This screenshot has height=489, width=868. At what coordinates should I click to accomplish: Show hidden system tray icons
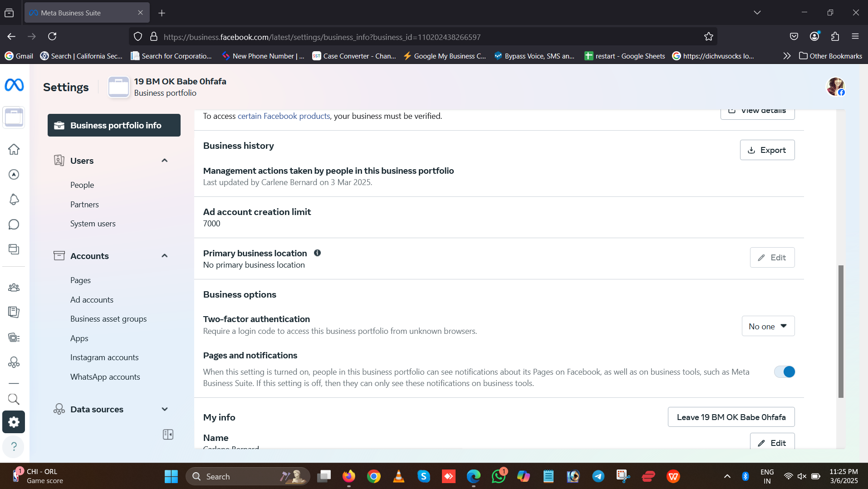point(727,476)
